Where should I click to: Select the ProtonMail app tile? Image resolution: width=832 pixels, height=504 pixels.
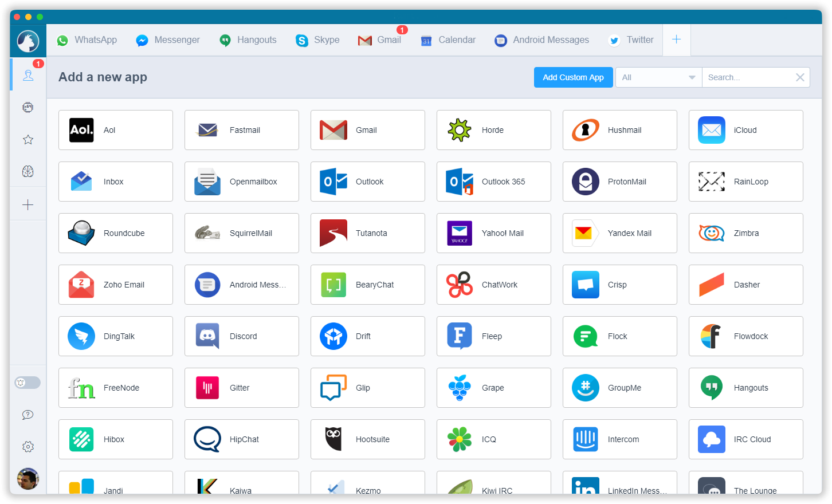(x=619, y=182)
